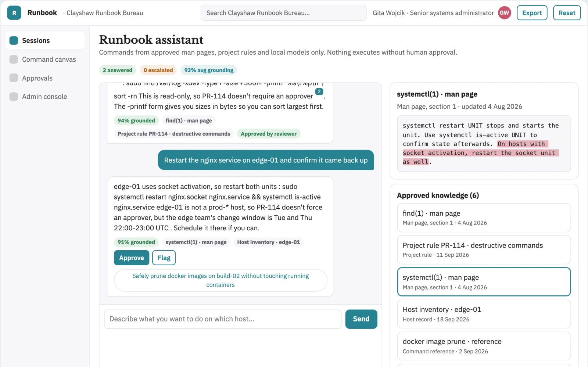Click the Admin console sidebar icon
The height and width of the screenshot is (367, 588).
click(x=14, y=97)
